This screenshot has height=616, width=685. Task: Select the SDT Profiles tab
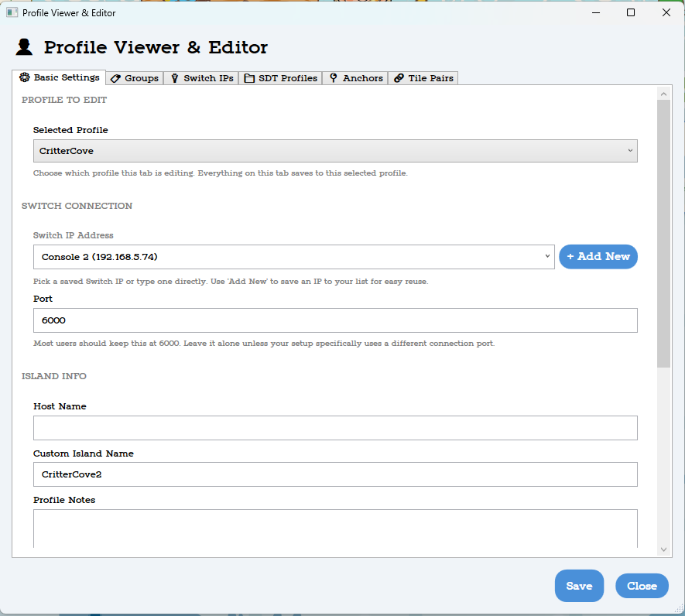pos(281,77)
